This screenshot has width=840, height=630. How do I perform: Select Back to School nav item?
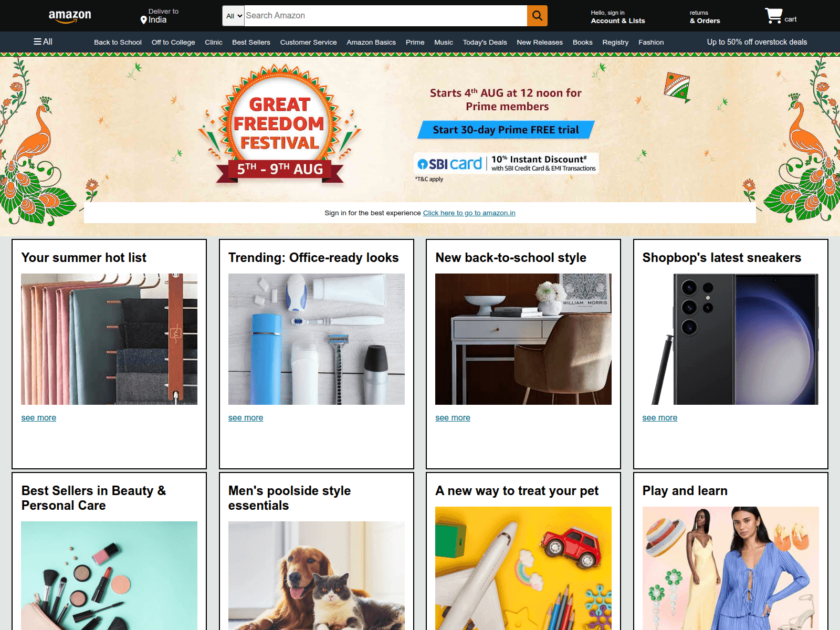[118, 42]
